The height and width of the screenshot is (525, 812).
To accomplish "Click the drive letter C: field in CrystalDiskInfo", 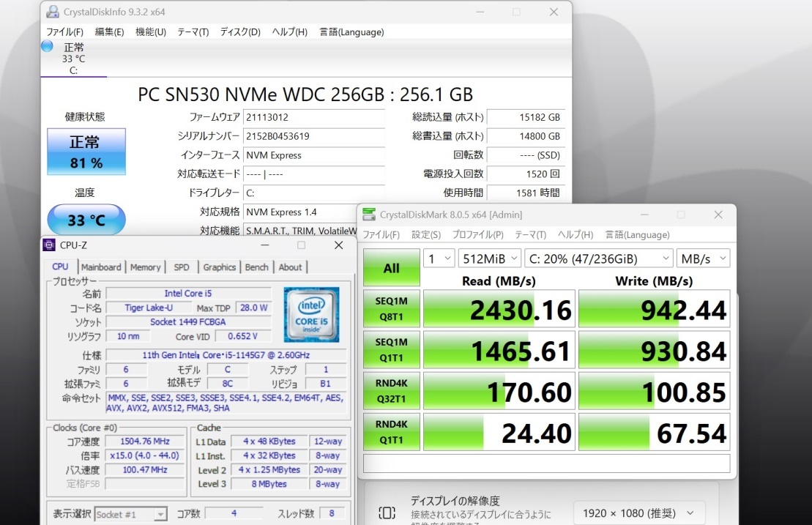I will 314,193.
